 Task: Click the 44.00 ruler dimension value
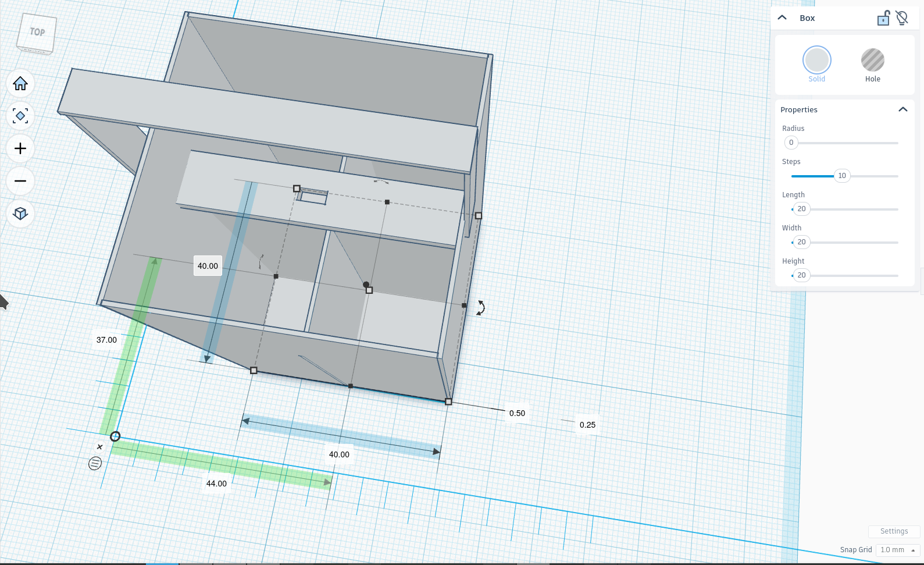(216, 484)
